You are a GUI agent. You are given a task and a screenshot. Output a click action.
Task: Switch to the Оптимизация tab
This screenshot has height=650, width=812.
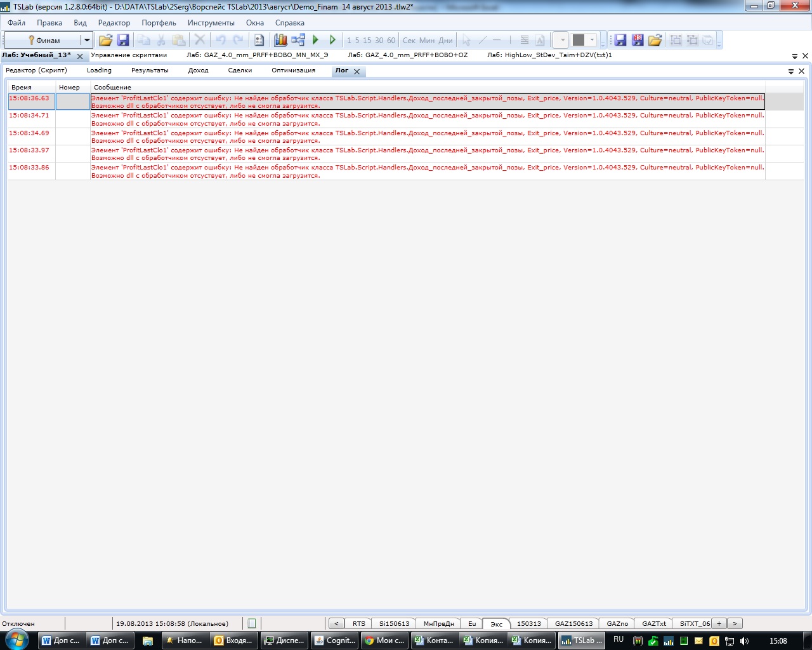pos(293,70)
